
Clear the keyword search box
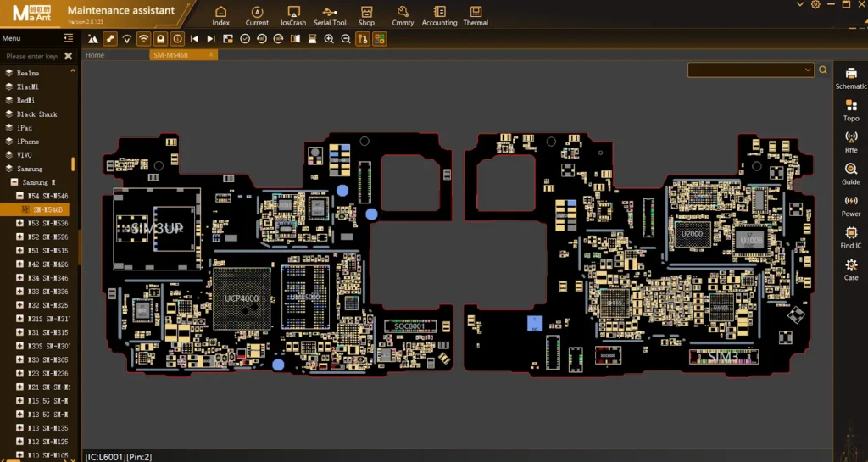[68, 56]
